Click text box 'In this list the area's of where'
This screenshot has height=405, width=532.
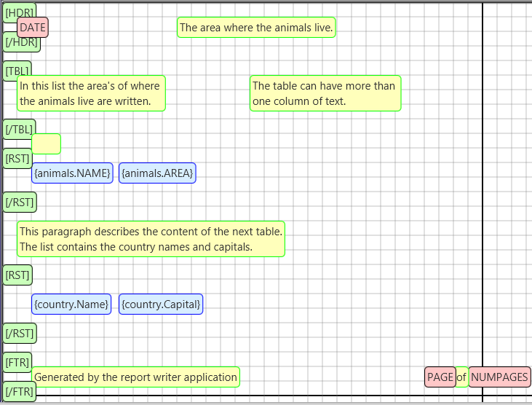click(91, 93)
